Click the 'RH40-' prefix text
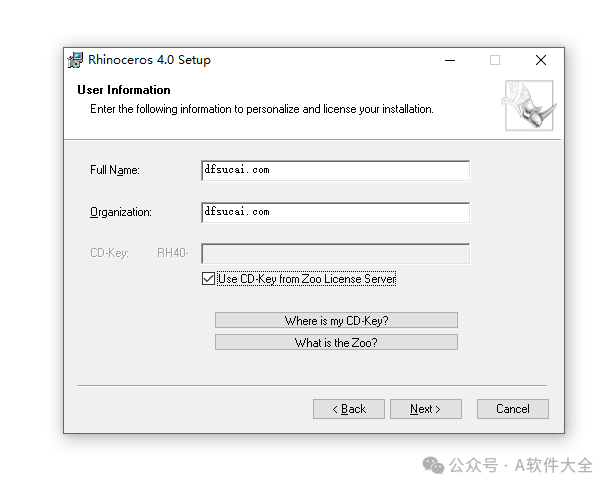Viewport: 612px width, 489px height. [x=173, y=253]
